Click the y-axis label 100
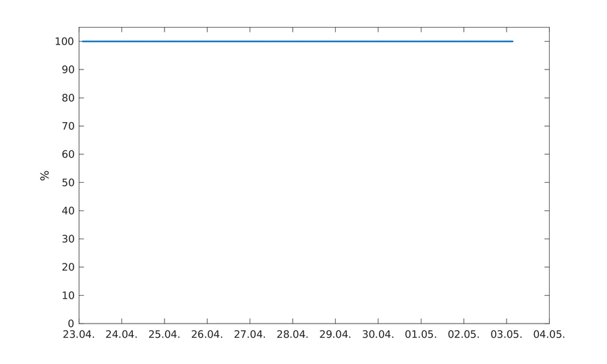The image size is (607, 364). [64, 41]
